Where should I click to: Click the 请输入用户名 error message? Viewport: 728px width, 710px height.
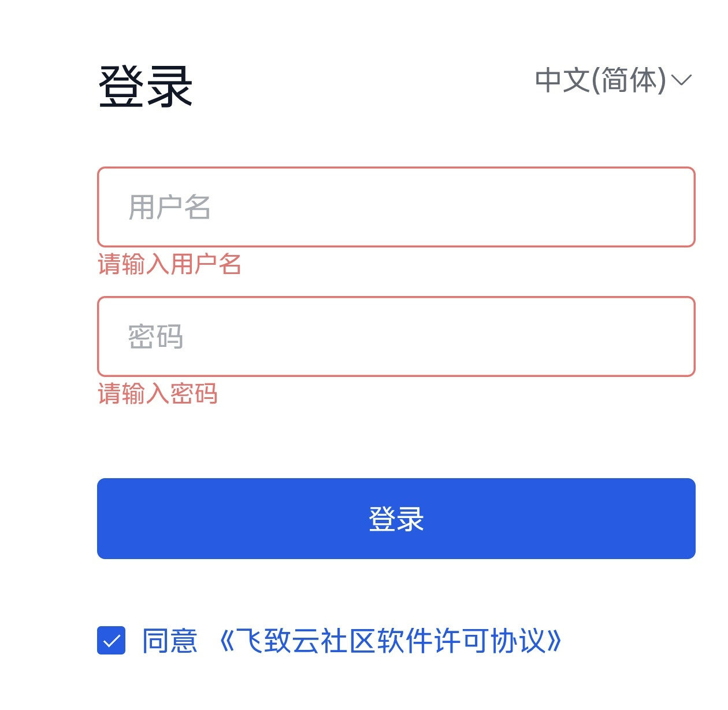[x=169, y=264]
